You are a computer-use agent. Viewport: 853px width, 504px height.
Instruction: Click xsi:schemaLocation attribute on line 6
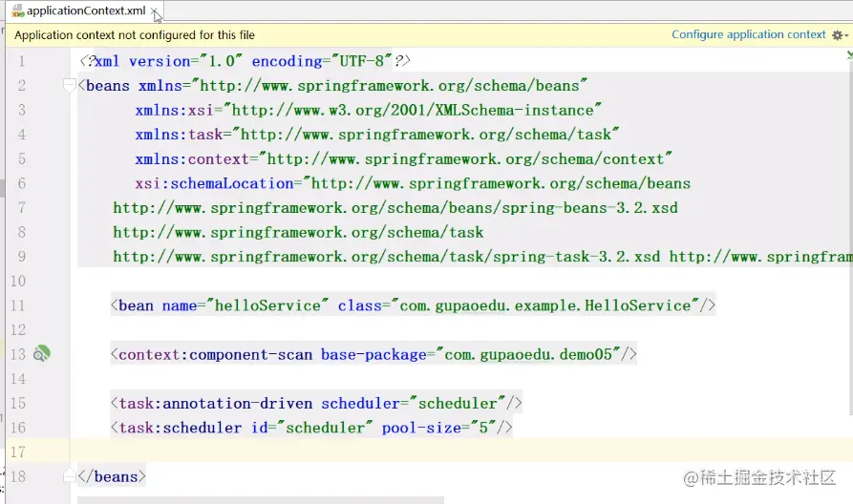[x=214, y=183]
